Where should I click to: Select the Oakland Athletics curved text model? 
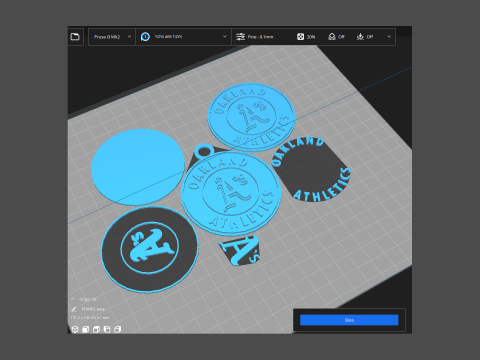point(312,168)
